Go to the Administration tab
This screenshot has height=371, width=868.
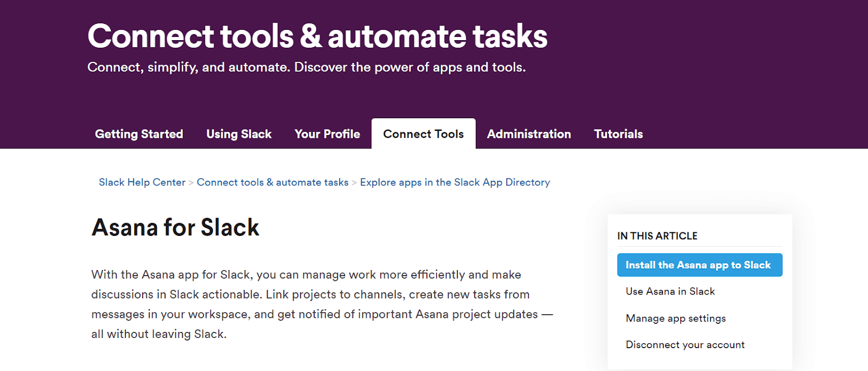(529, 134)
